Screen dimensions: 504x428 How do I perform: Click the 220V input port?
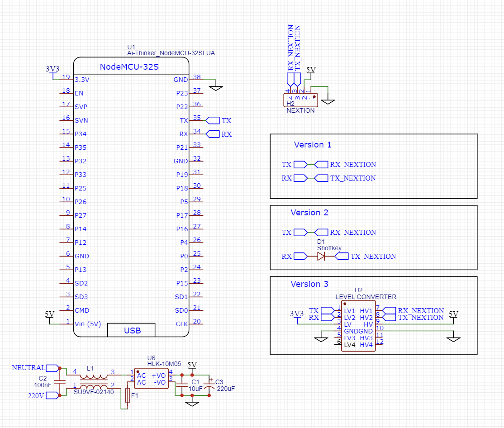point(51,395)
